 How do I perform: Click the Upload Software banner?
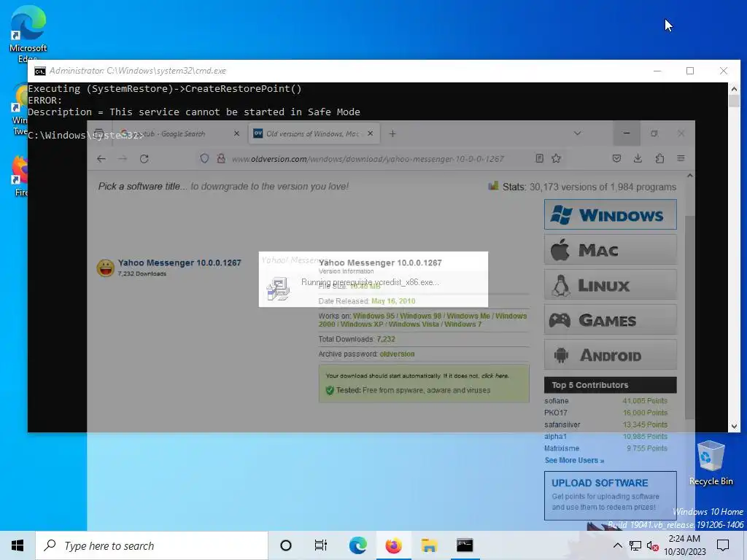pyautogui.click(x=611, y=496)
